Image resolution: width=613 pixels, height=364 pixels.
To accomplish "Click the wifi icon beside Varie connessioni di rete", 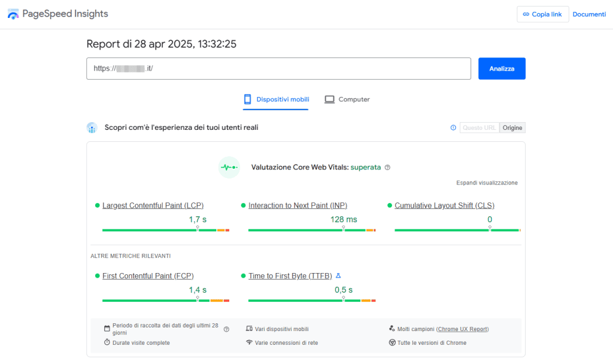I will (249, 342).
